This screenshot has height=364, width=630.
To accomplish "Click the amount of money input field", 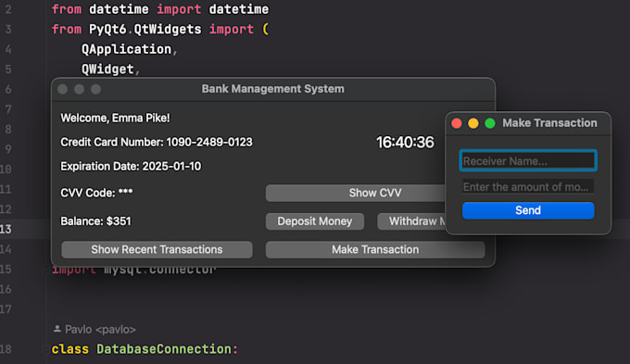I will tap(528, 186).
